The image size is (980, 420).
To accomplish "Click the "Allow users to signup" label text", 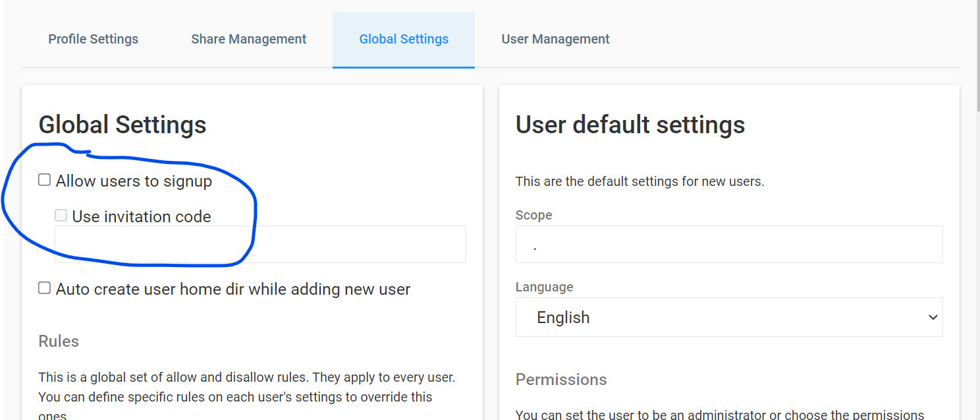I will coord(134,181).
